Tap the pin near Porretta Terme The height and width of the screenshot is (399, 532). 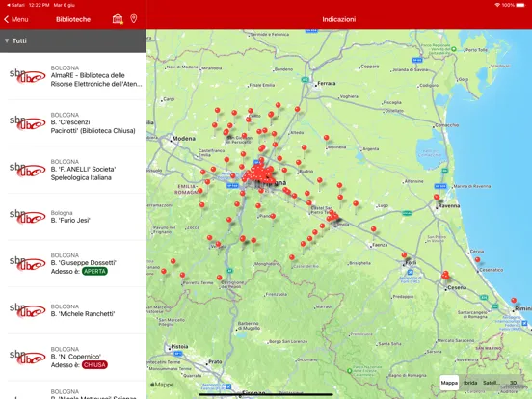(182, 275)
